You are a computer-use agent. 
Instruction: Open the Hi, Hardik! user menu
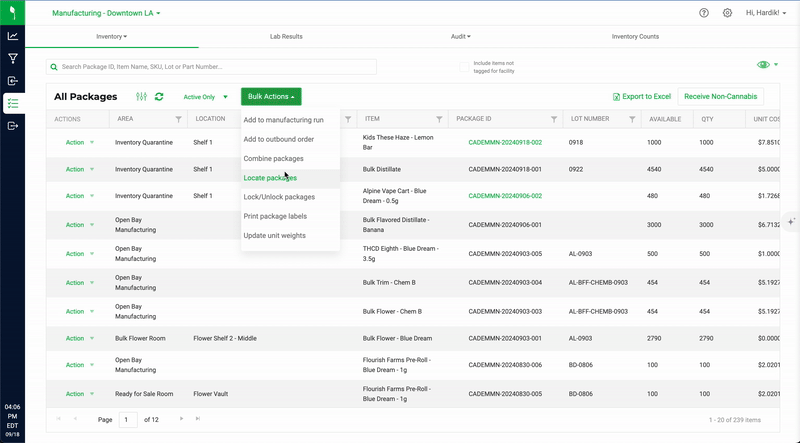pyautogui.click(x=766, y=13)
